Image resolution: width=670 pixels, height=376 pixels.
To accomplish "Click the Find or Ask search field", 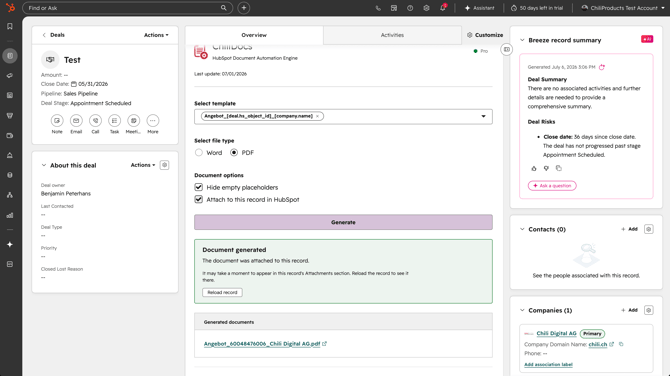I will (x=124, y=8).
